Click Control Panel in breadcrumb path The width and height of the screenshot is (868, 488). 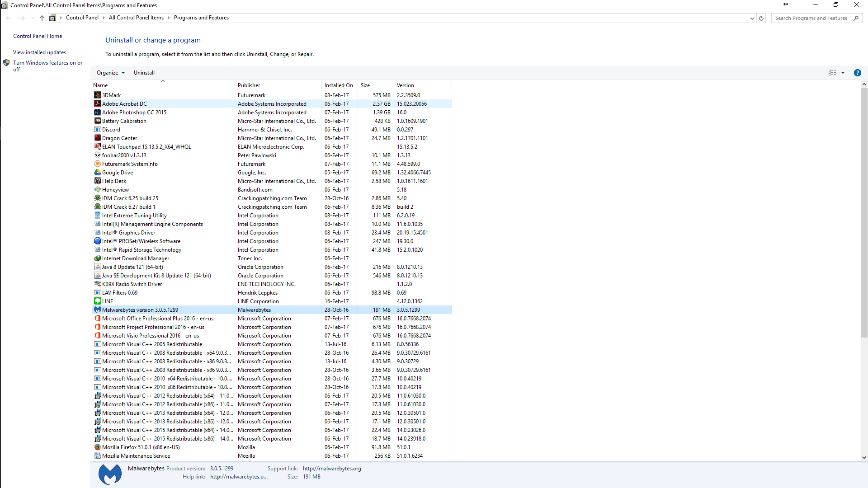point(82,18)
